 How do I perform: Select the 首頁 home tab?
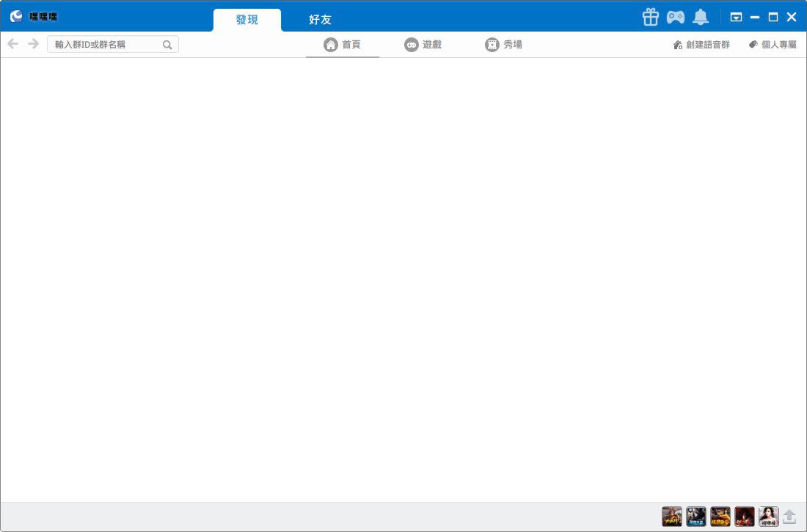pos(343,45)
